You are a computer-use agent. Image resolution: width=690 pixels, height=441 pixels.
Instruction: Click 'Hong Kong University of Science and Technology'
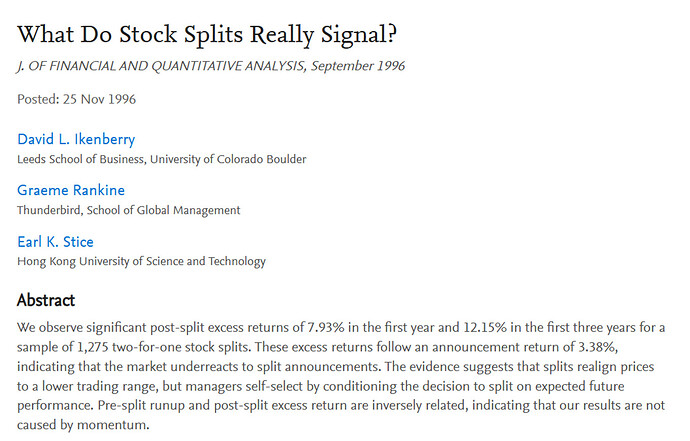point(141,261)
